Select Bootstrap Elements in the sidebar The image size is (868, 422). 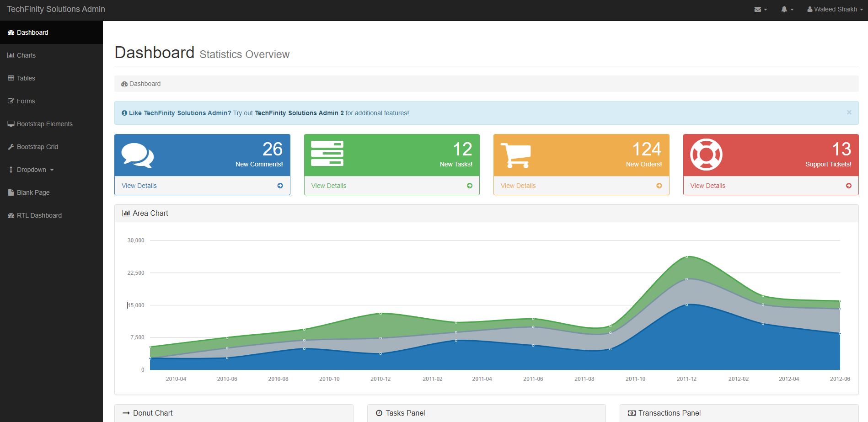point(44,124)
